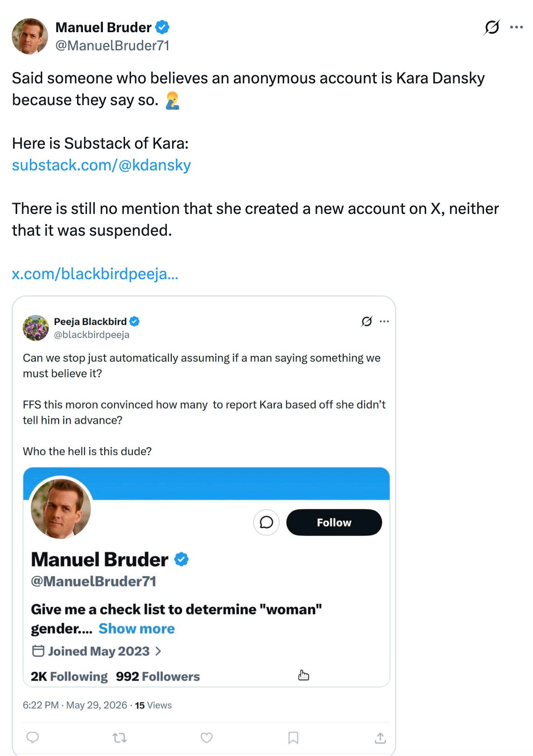Screen dimensions: 533x756
Task: Open the three-dot menu on Manuel Bruder's post
Action: [x=516, y=27]
